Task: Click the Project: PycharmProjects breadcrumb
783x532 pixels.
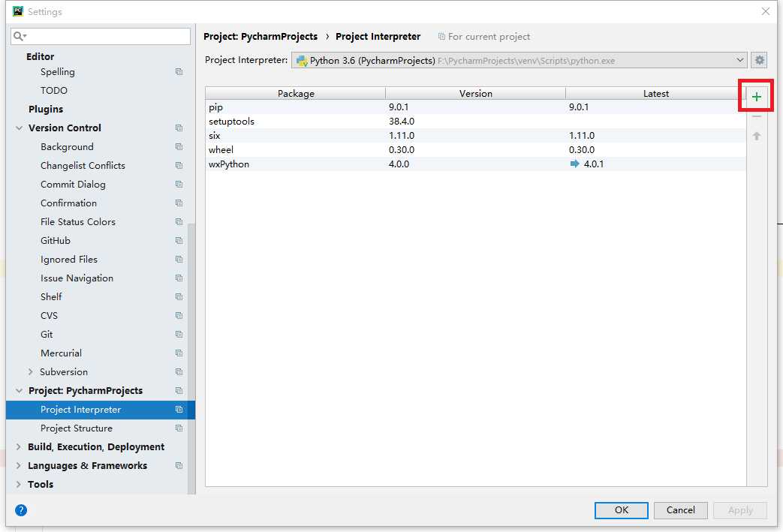Action: [260, 37]
